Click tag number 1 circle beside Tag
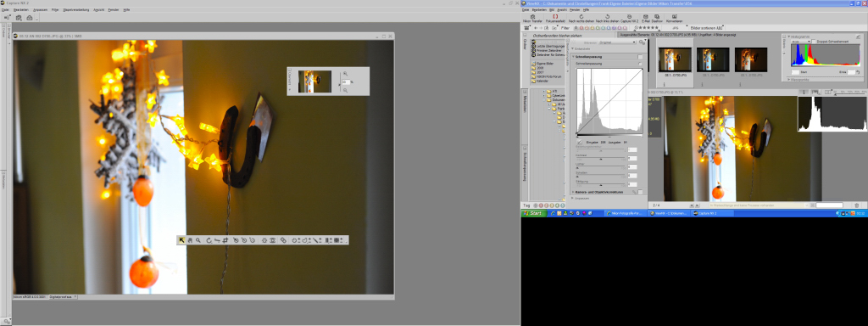 [541, 205]
